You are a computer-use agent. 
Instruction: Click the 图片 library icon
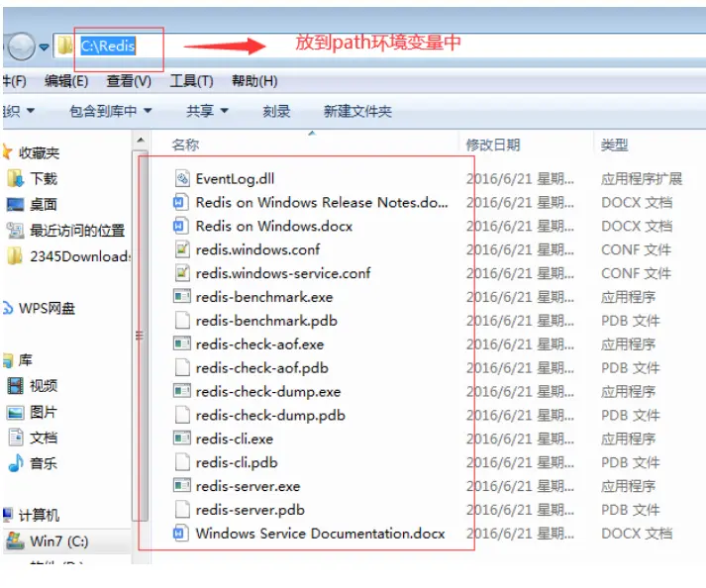coord(15,412)
